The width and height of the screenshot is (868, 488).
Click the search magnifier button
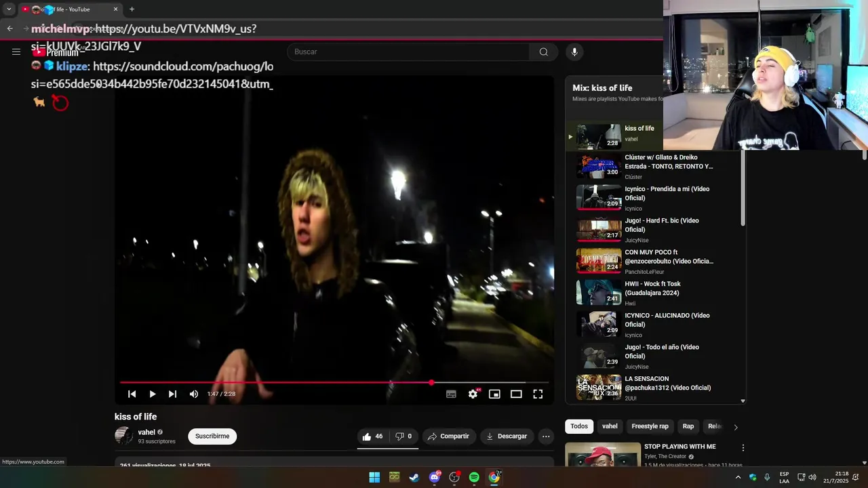tap(543, 52)
